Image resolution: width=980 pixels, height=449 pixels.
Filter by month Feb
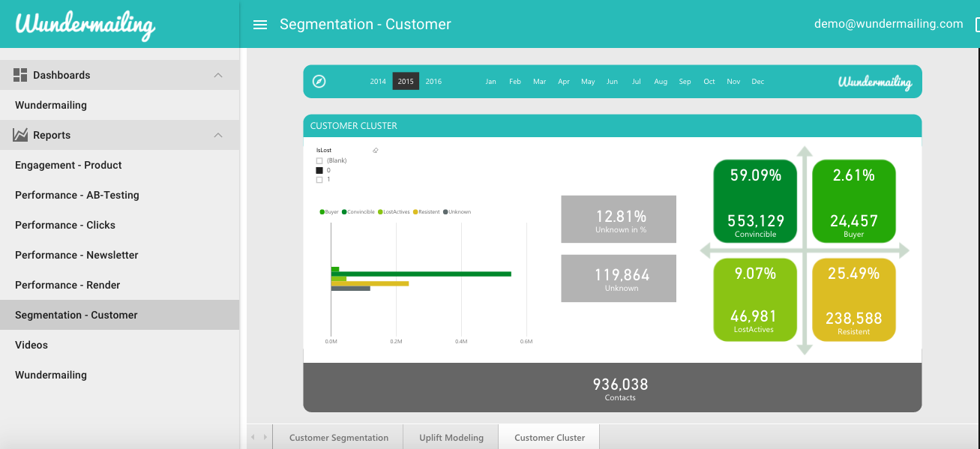click(x=515, y=82)
